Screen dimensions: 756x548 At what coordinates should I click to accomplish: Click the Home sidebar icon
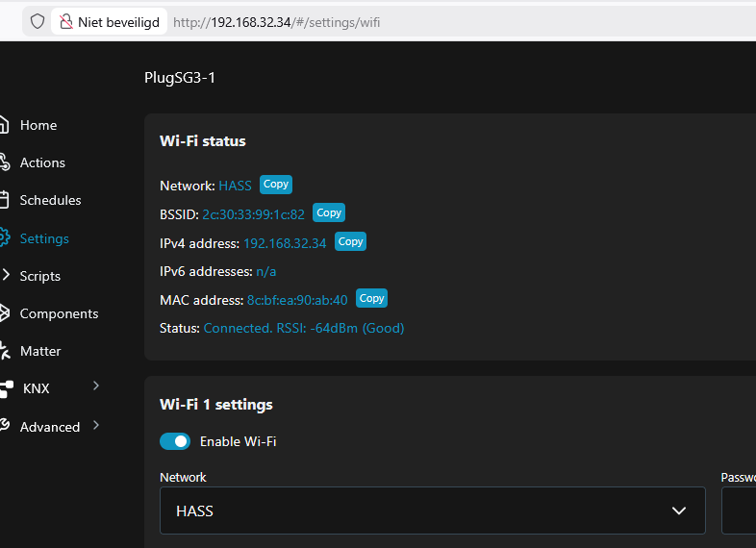[4, 125]
